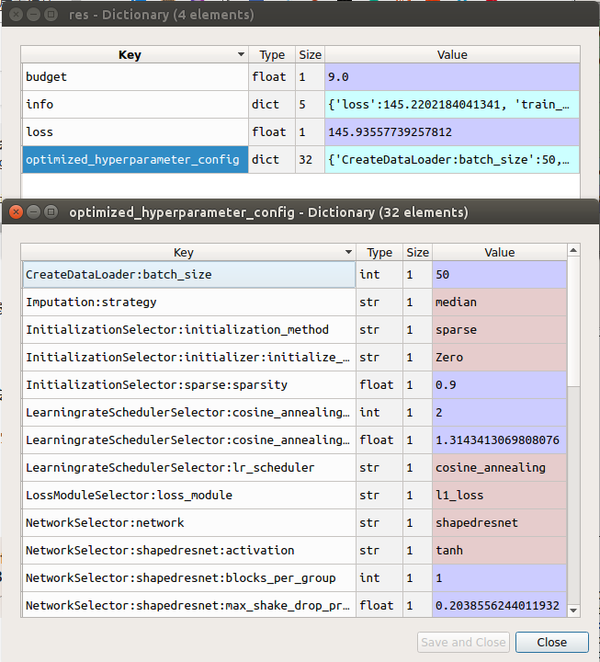Click the tanh activation value cell
The image size is (600, 662).
(499, 550)
